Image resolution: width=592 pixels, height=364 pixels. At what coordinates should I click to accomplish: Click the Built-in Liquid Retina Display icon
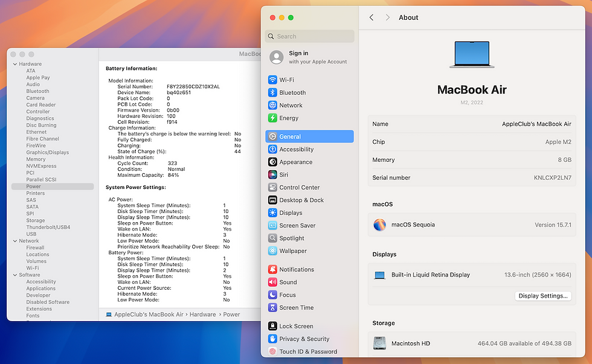(x=379, y=275)
